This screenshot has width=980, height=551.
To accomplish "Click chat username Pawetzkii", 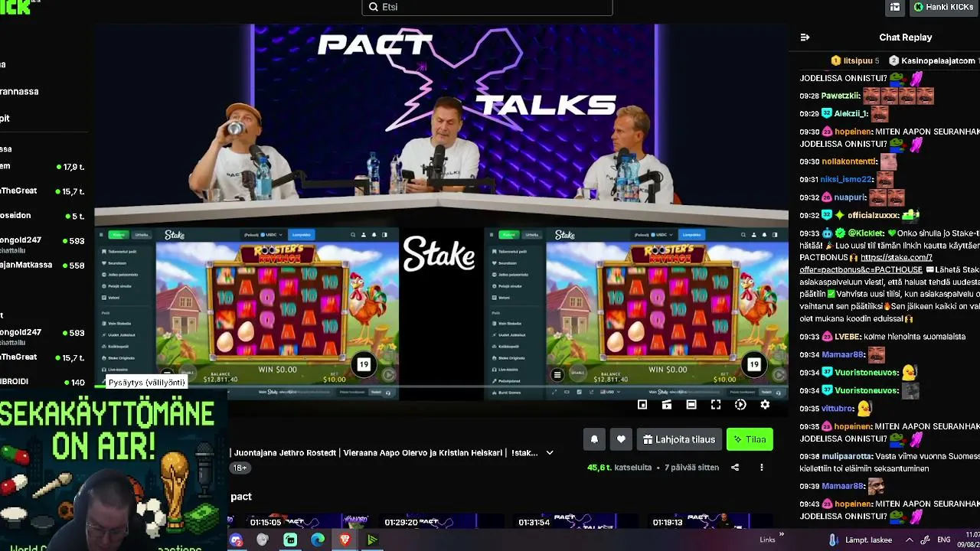I will [841, 96].
